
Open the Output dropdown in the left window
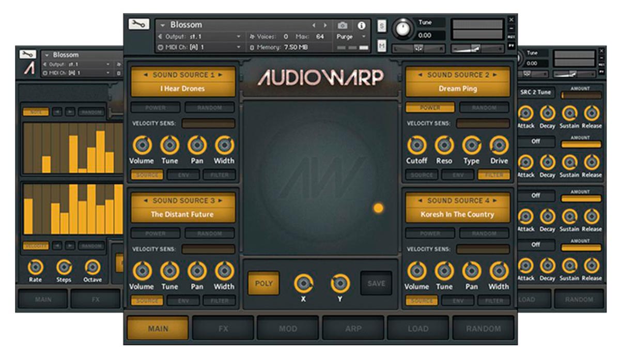(109, 64)
